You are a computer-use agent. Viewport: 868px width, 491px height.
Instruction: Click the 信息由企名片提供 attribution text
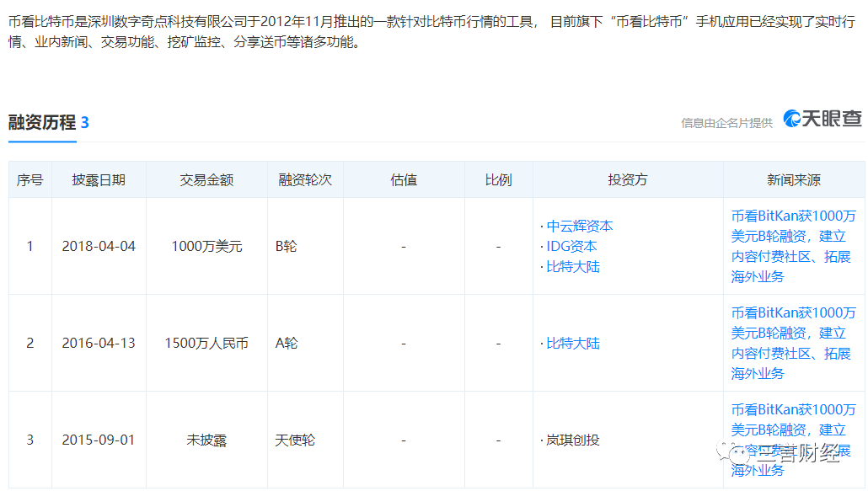click(726, 123)
